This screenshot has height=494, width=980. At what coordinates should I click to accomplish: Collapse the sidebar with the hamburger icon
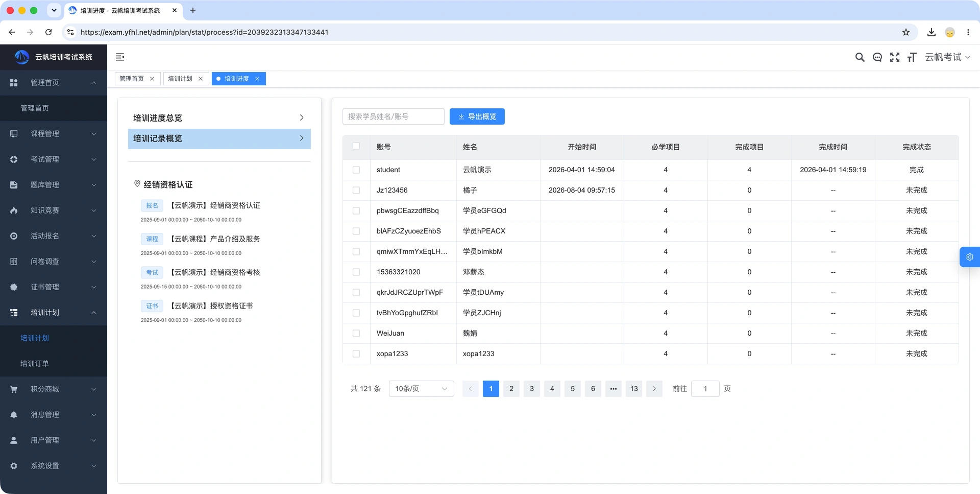[x=120, y=57]
